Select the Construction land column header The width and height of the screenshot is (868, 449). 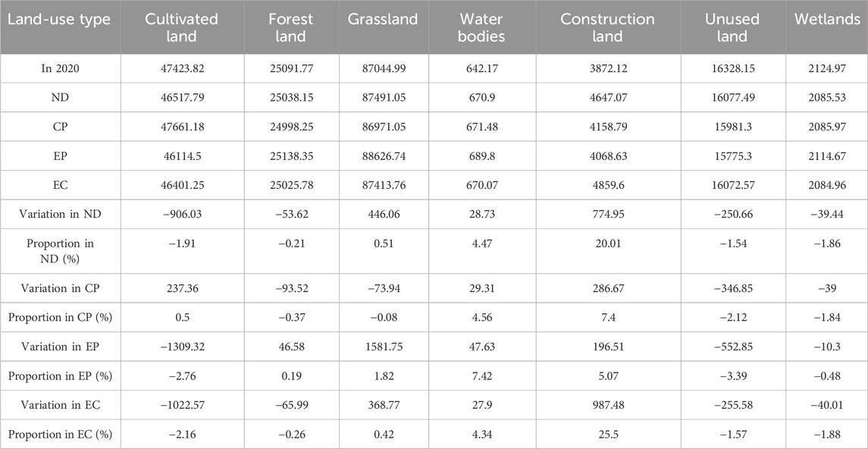[607, 27]
